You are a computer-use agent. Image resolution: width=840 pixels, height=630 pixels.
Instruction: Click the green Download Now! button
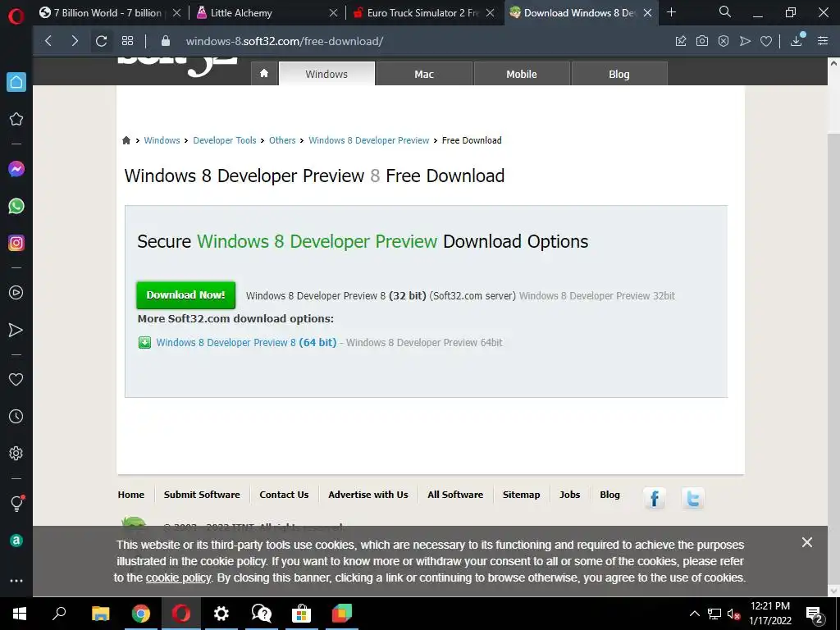click(x=186, y=295)
